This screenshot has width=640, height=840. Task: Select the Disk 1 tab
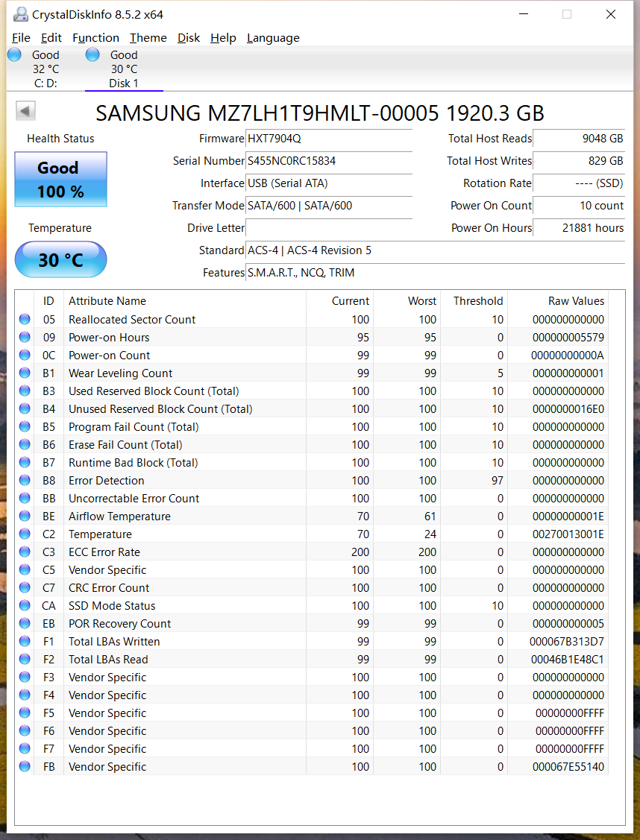(x=124, y=69)
